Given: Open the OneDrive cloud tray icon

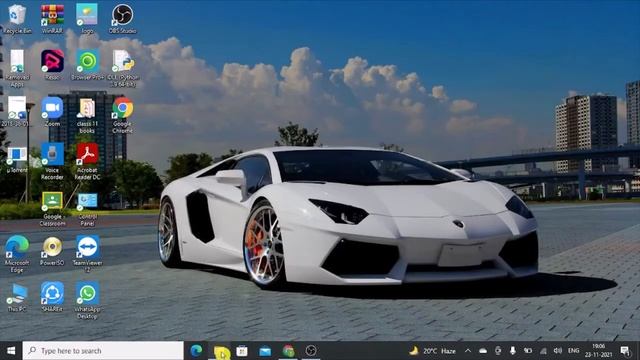Looking at the screenshot, I should point(483,351).
